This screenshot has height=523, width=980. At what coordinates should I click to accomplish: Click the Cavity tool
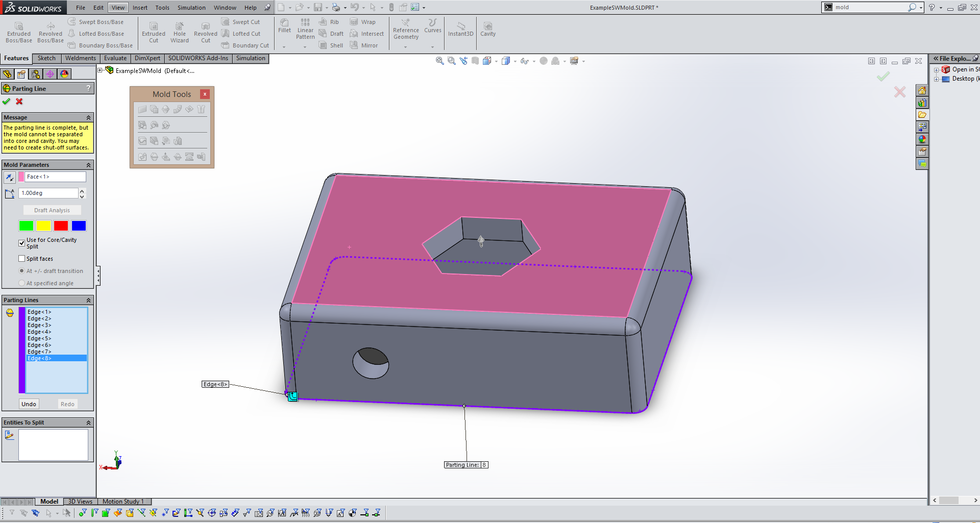(488, 29)
